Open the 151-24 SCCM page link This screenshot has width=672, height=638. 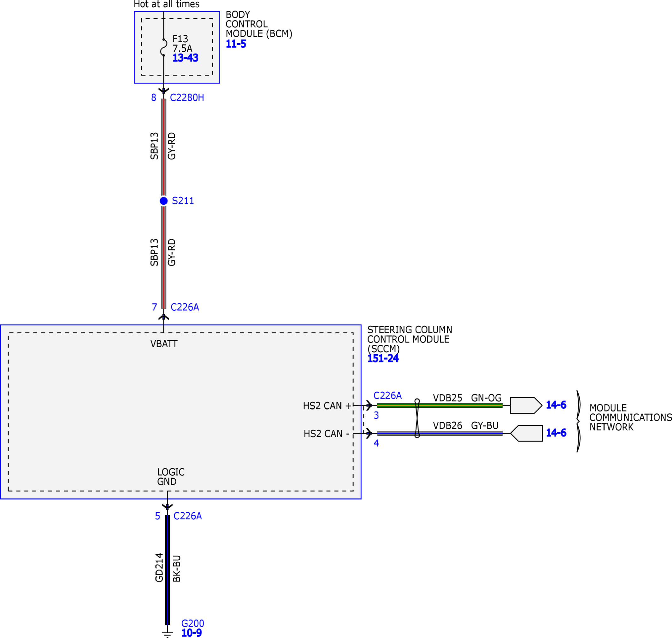pyautogui.click(x=383, y=359)
